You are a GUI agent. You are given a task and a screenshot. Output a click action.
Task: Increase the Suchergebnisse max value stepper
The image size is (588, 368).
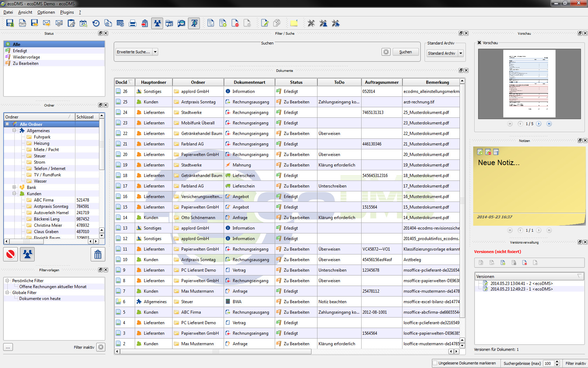557,361
